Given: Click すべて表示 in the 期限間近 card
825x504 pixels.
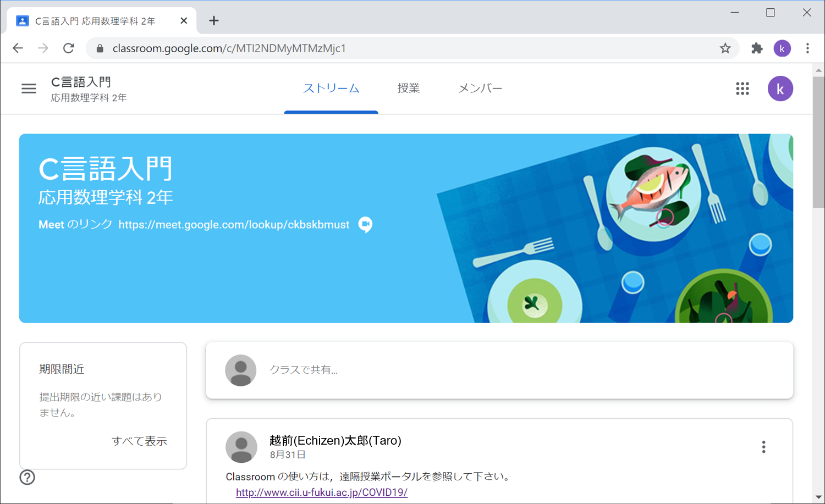Looking at the screenshot, I should coord(139,441).
